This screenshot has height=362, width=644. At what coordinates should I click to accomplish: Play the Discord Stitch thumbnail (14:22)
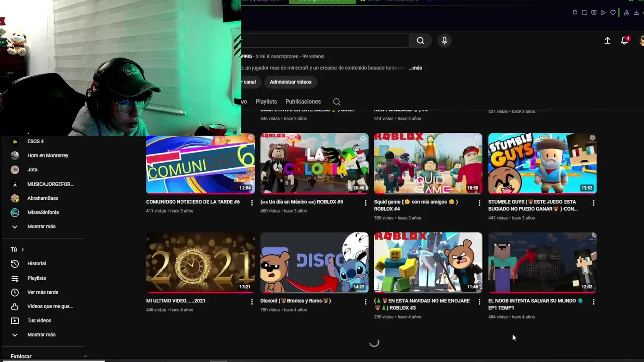[x=314, y=262]
